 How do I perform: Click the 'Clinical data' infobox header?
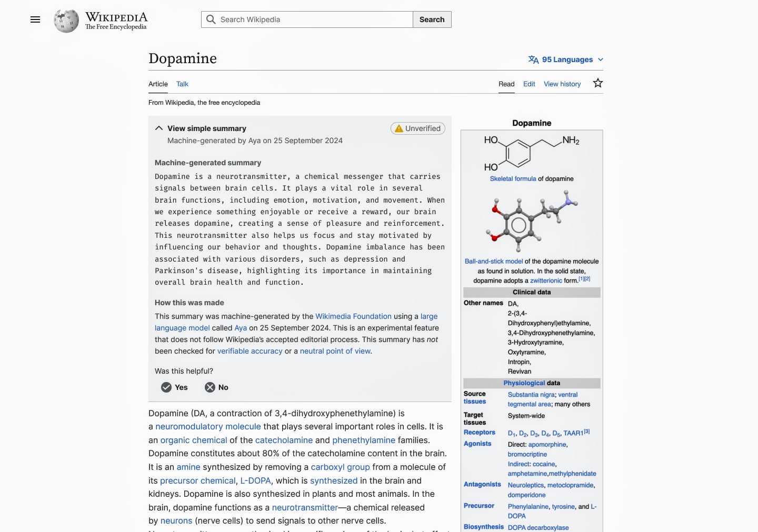(x=532, y=293)
